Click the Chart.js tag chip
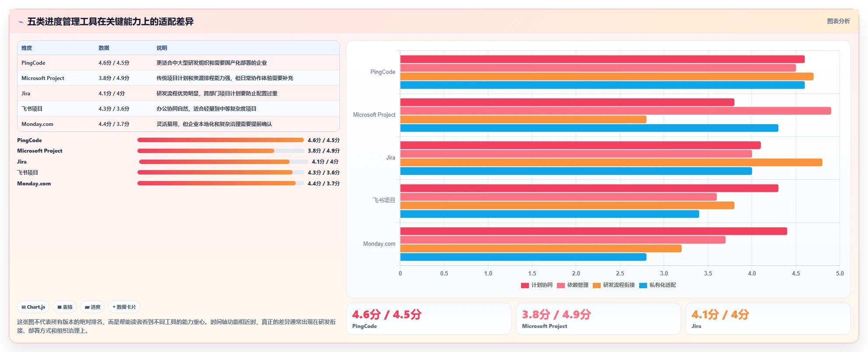This screenshot has height=352, width=868. point(33,307)
